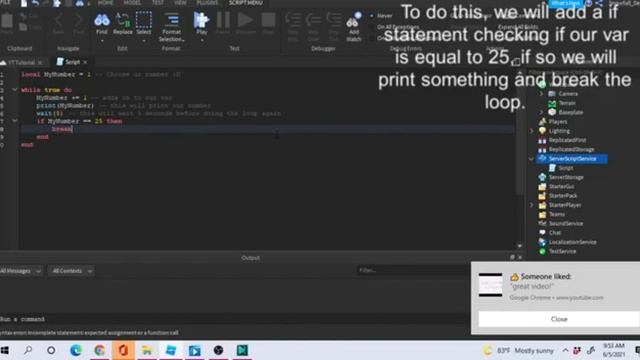This screenshot has height=360, width=640.
Task: Switch to the SCRIPT MENU tab
Action: tap(246, 3)
